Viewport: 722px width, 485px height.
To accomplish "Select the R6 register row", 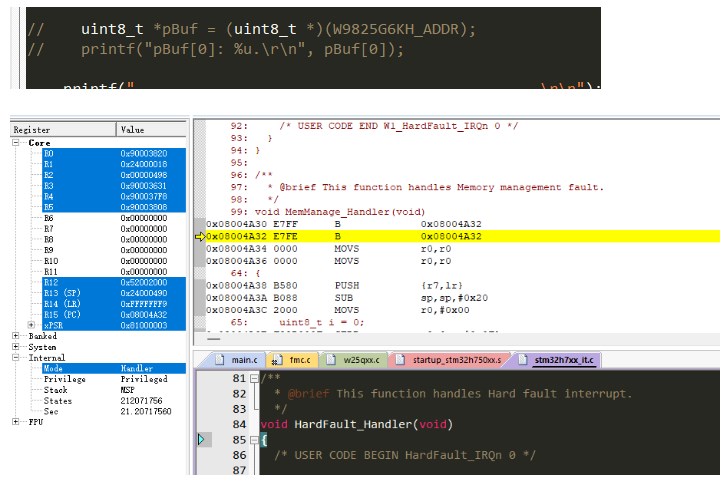I will (x=114, y=218).
